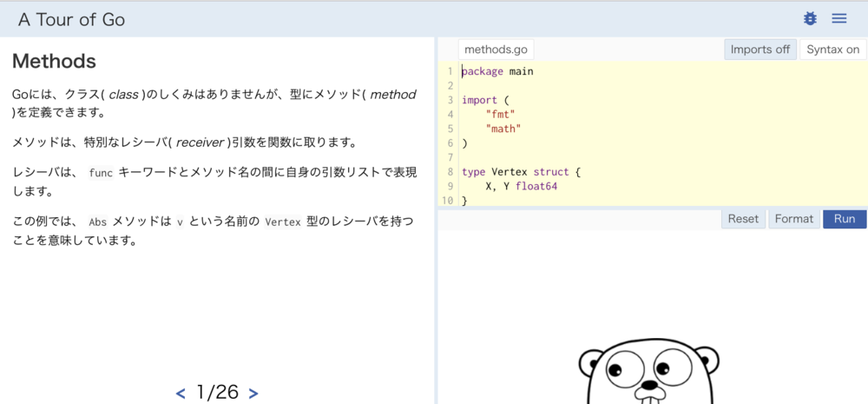Click the "fmt" import string in editor
The width and height of the screenshot is (868, 404).
coord(500,114)
